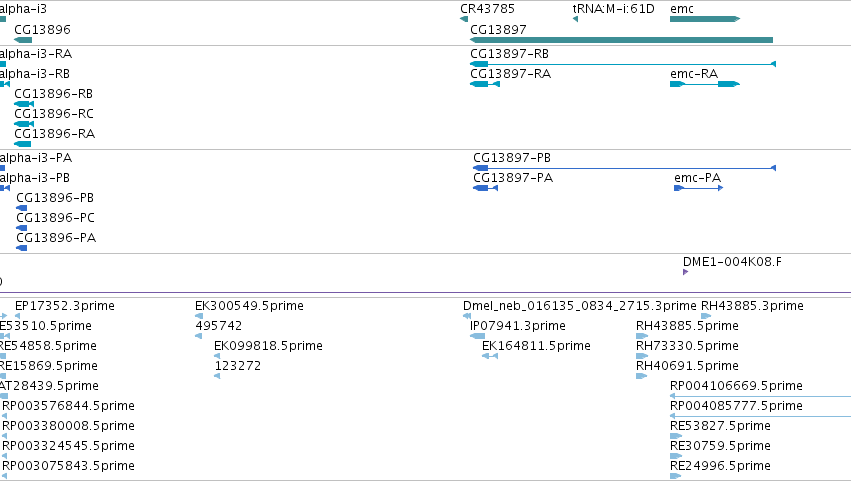Click the DME1-004K08.F marker arrow
Viewport: 851px width, 481px height.
point(685,272)
